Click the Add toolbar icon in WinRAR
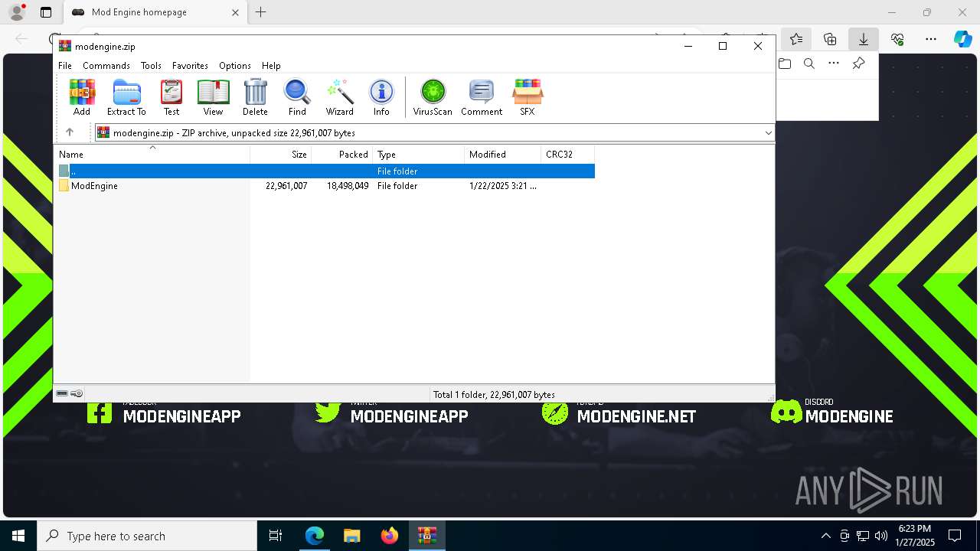 [x=82, y=97]
